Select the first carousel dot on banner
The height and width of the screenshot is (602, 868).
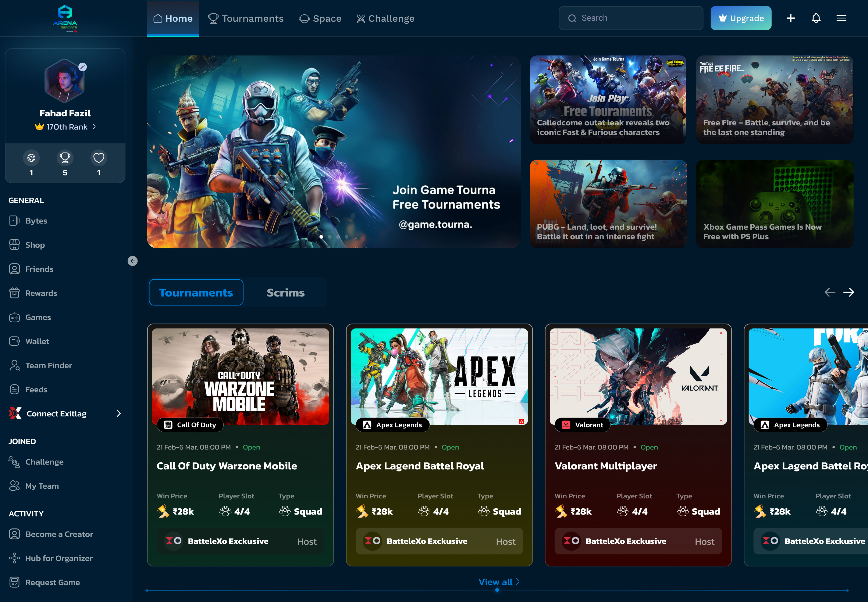321,237
